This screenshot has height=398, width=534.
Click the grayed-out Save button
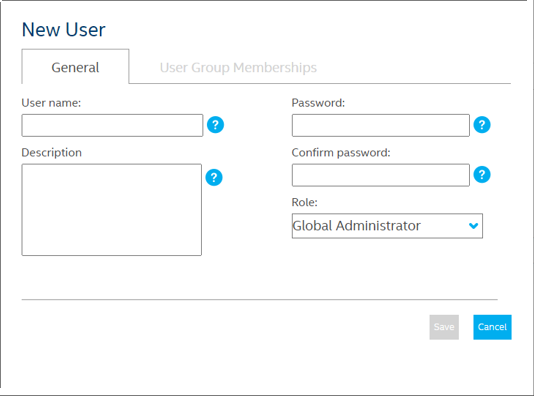coord(444,327)
